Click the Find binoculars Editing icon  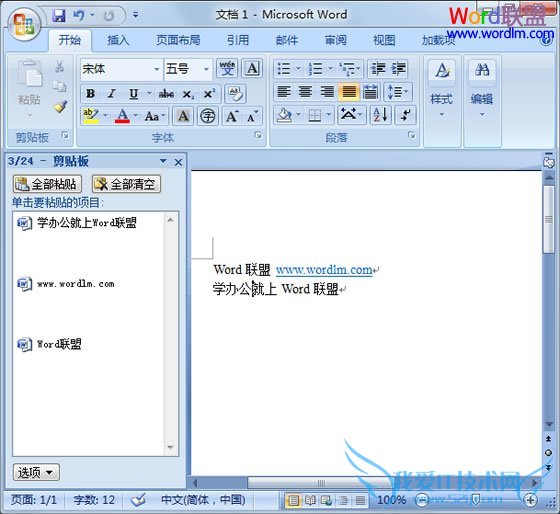(x=482, y=70)
